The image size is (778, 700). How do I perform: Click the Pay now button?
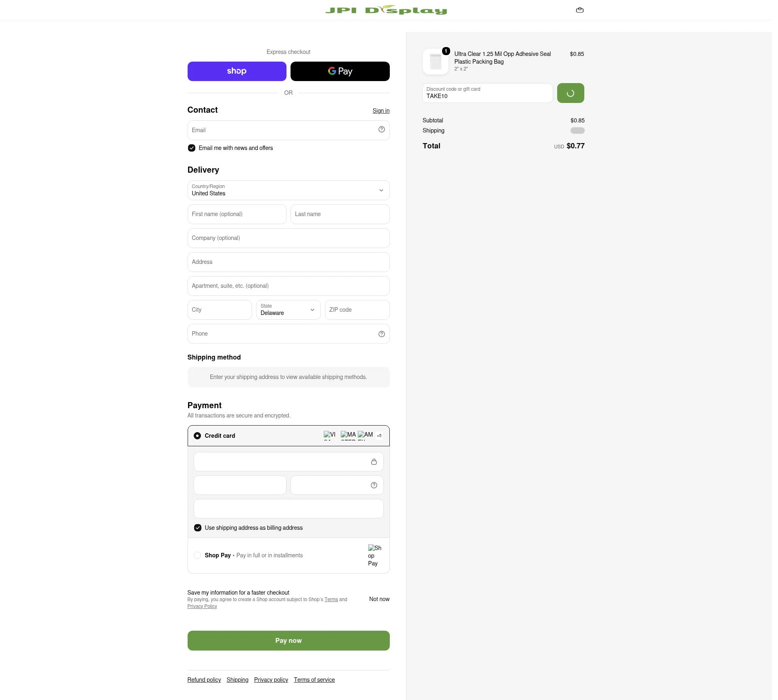click(289, 640)
